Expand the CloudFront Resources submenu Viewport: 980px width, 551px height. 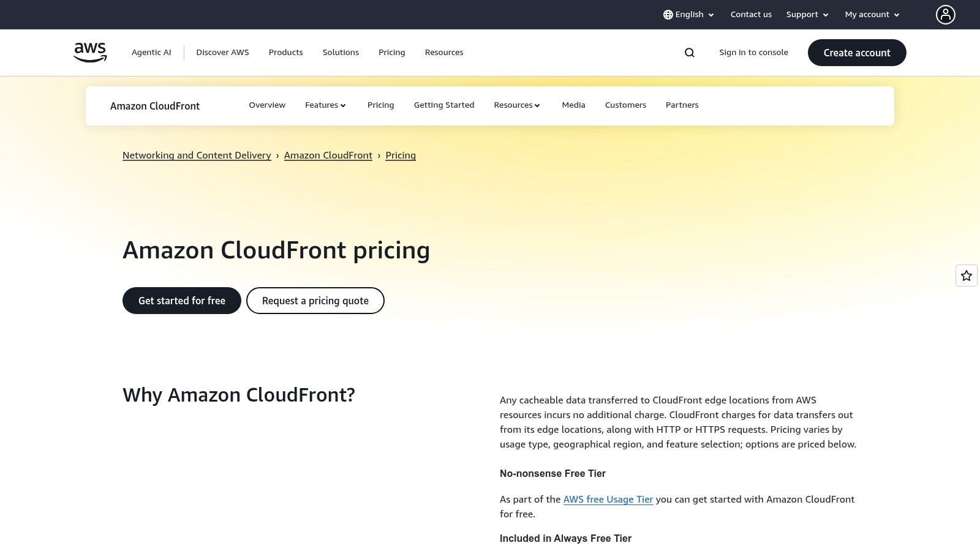click(x=517, y=105)
